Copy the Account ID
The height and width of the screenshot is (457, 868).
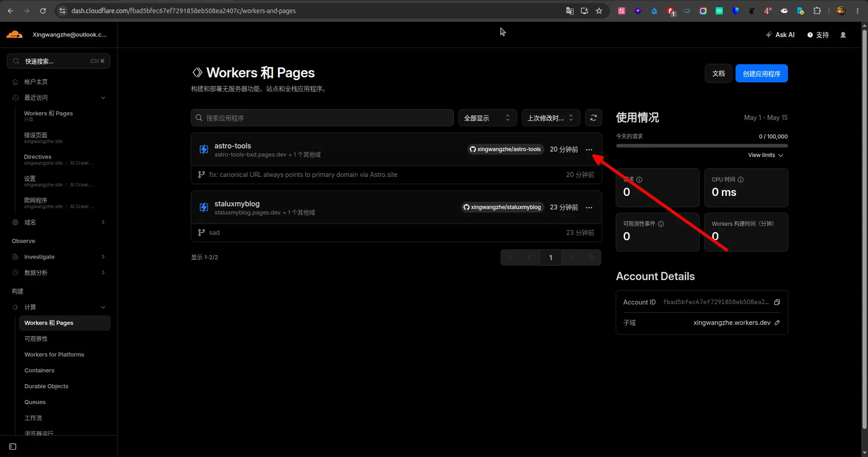[777, 302]
